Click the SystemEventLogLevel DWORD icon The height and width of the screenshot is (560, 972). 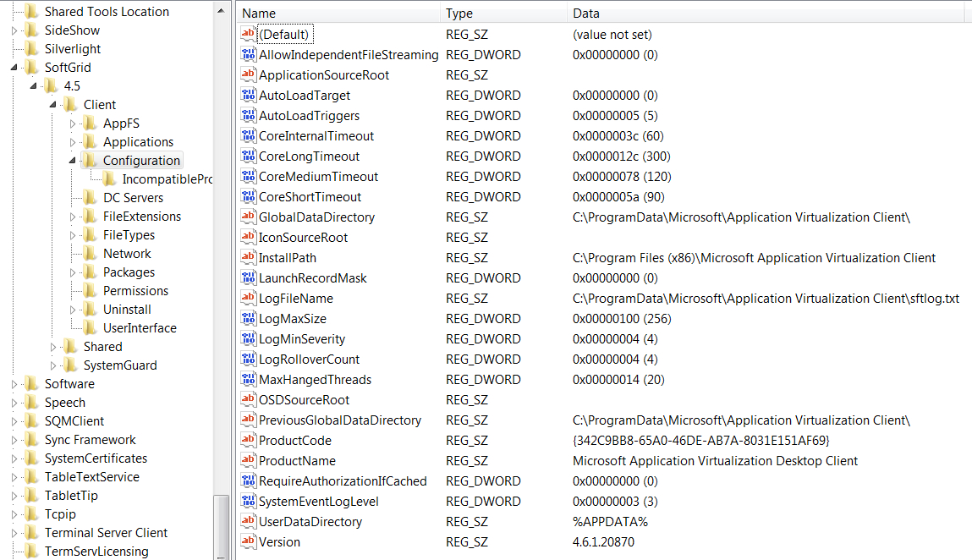[248, 501]
